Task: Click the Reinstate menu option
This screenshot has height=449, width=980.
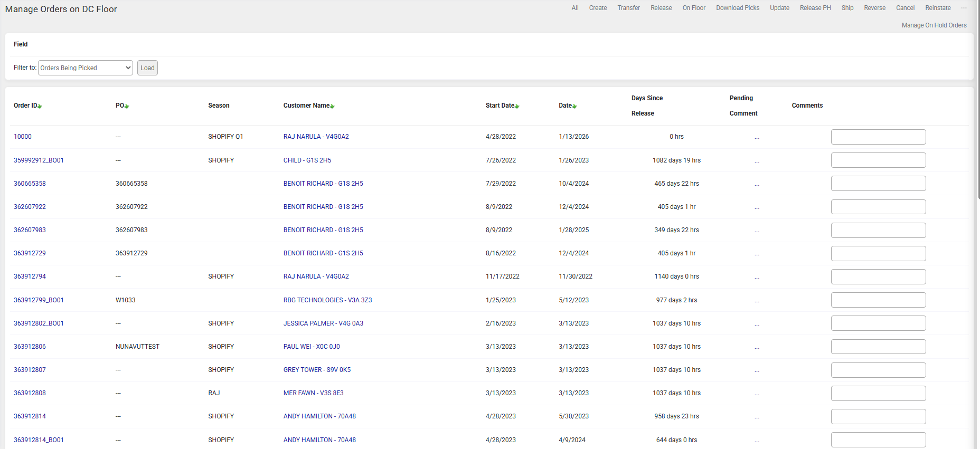Action: coord(938,8)
